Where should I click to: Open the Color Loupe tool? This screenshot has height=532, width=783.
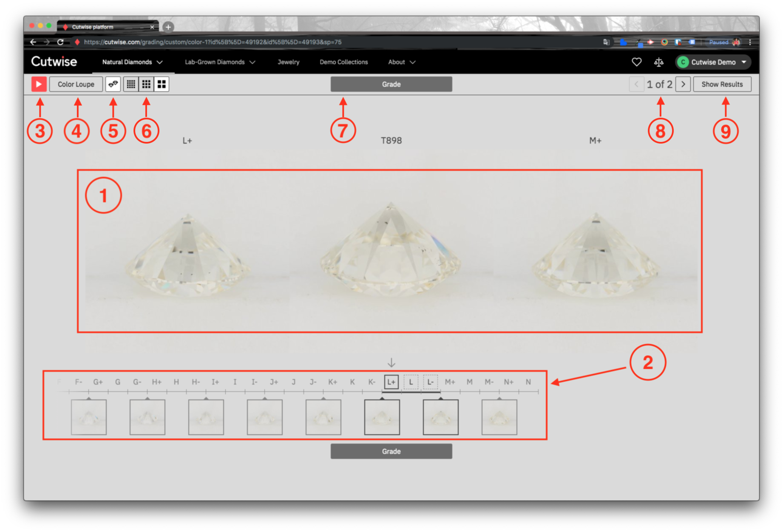(76, 84)
